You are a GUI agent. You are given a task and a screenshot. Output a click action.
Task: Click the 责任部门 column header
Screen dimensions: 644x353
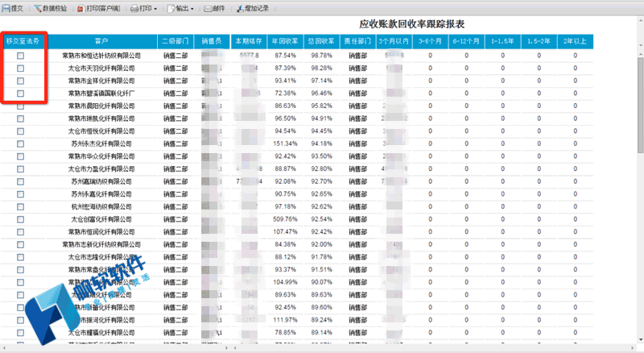coord(357,41)
